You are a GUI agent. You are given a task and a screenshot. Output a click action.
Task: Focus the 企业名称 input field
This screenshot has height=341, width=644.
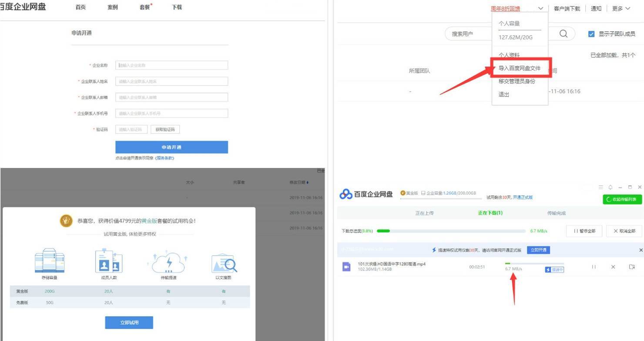171,65
